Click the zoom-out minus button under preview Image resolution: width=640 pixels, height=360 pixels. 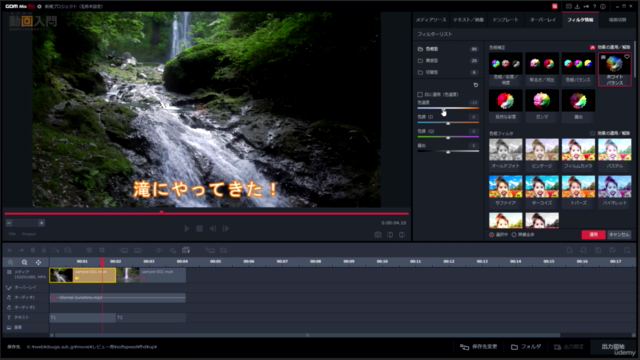(x=9, y=223)
